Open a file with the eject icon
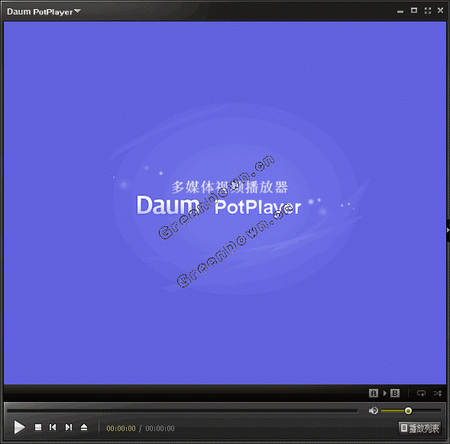Viewport: 450px width, 444px height. pyautogui.click(x=84, y=427)
